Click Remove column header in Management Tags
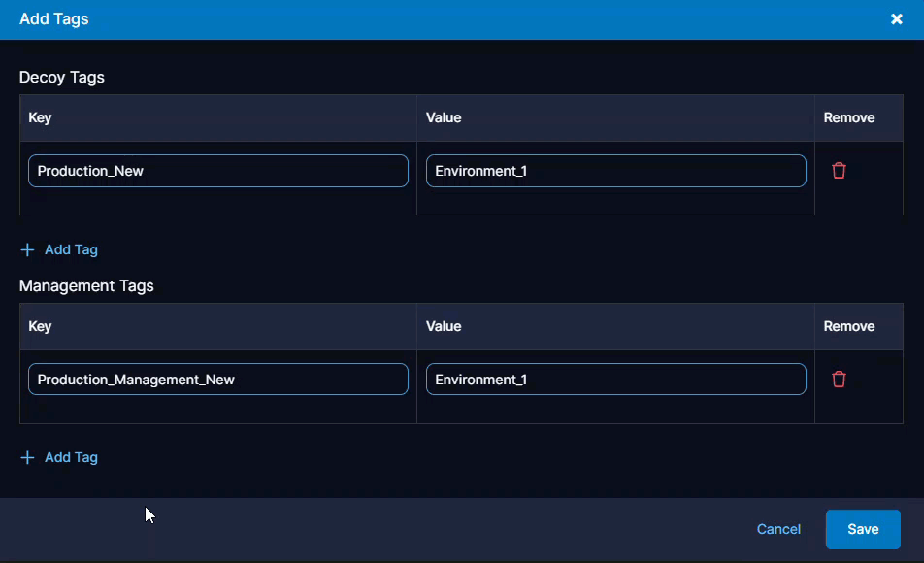 point(848,326)
